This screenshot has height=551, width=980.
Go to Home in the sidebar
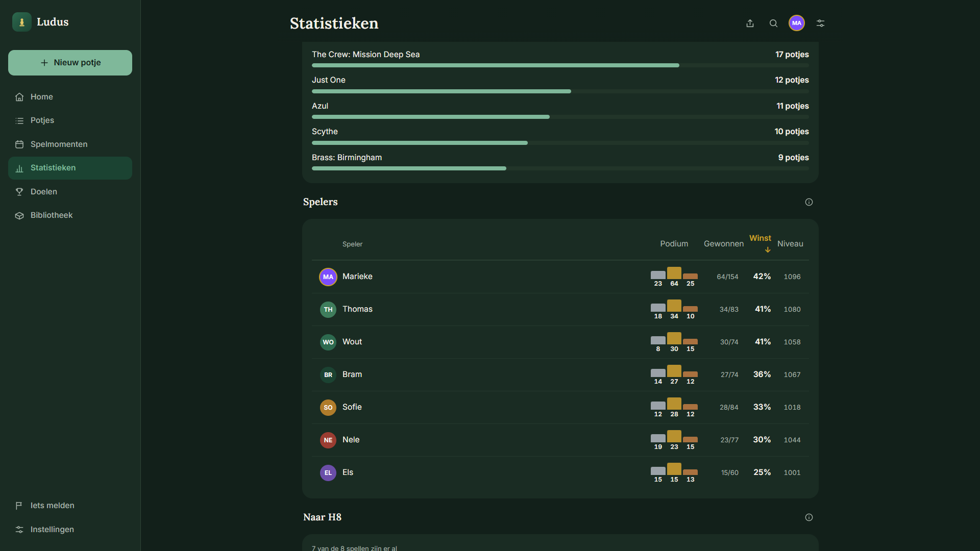[70, 97]
